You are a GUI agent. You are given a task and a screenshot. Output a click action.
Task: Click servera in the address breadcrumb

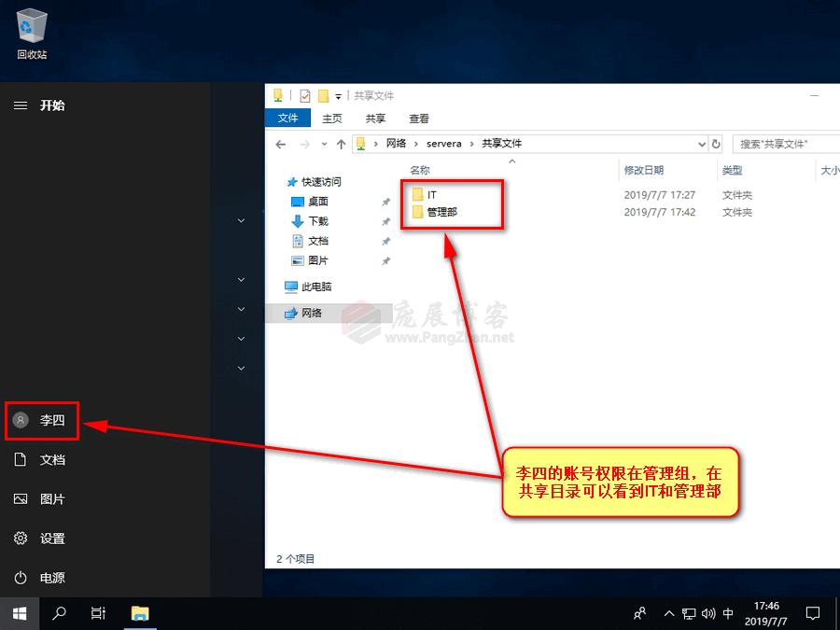(444, 144)
